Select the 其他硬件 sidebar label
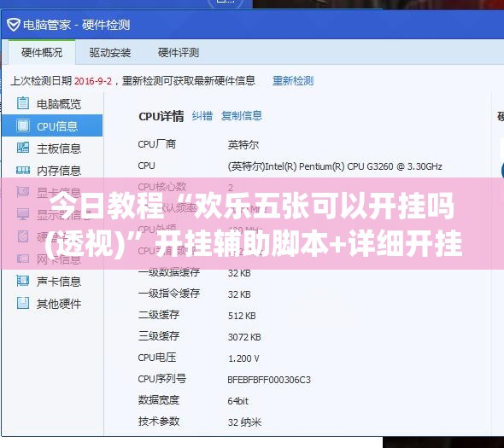This screenshot has height=448, width=504. coord(58,304)
